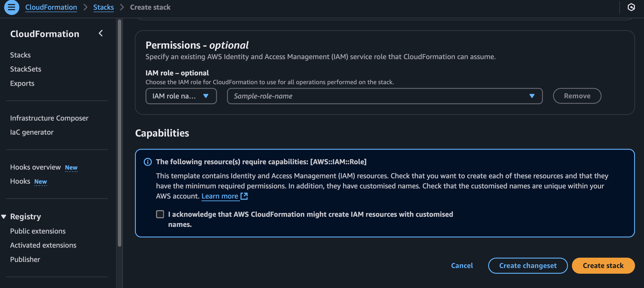The width and height of the screenshot is (644, 288).
Task: Click the CloudFormation breadcrumb link
Action: pyautogui.click(x=51, y=7)
